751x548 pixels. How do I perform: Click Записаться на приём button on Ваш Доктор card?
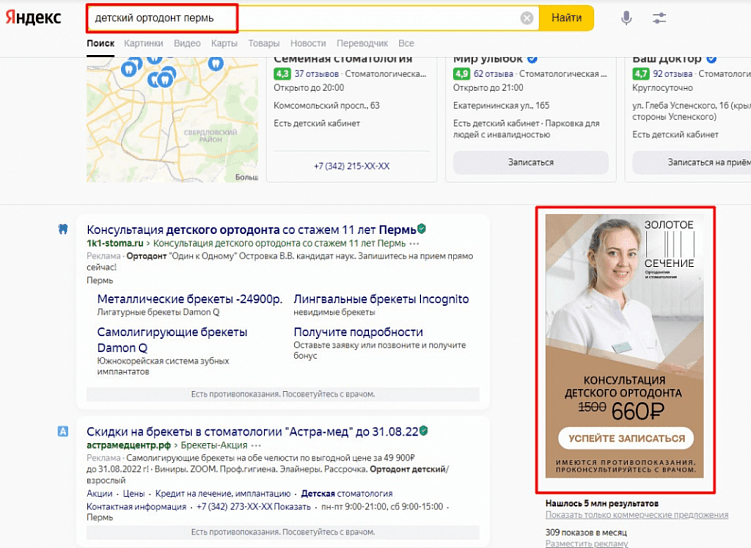tap(692, 162)
